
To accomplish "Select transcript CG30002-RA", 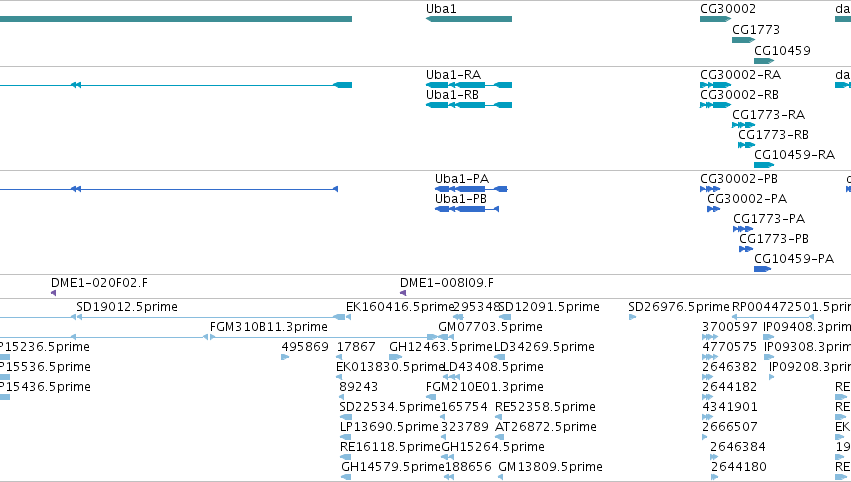I will (740, 75).
